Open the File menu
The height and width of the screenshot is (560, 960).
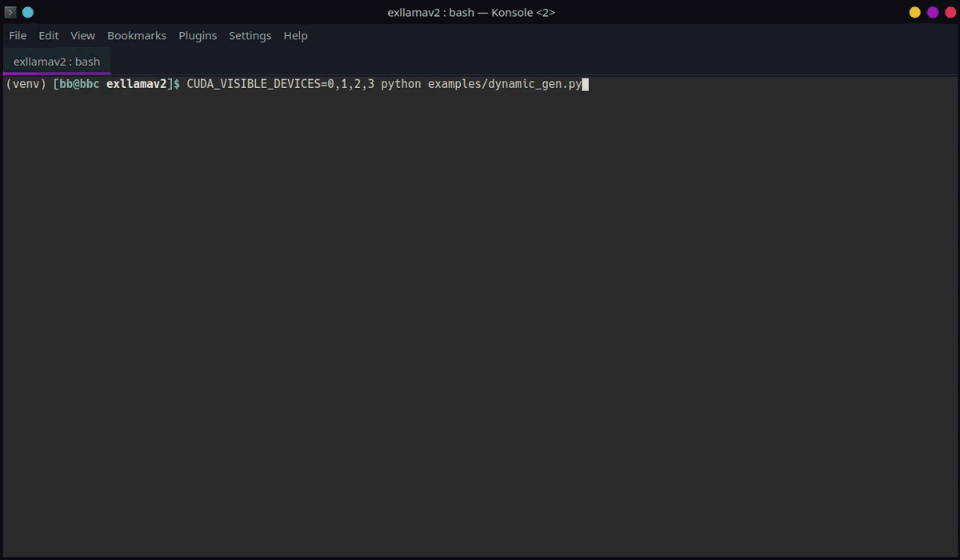pos(17,35)
